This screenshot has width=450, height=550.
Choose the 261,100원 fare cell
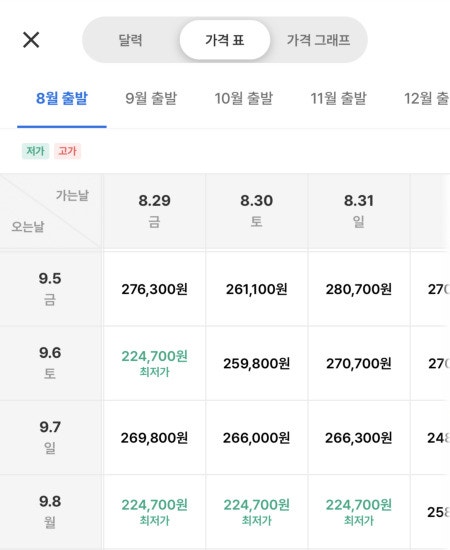coord(256,289)
